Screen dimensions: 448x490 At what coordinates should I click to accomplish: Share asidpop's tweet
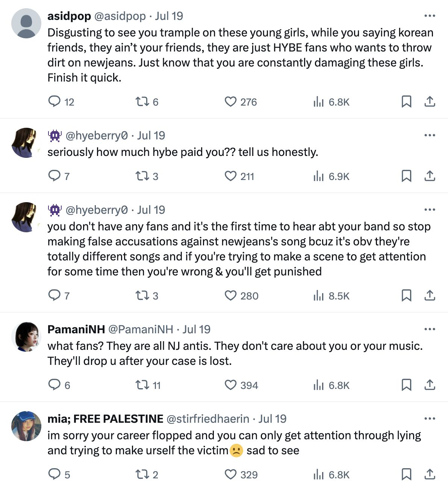coord(430,101)
